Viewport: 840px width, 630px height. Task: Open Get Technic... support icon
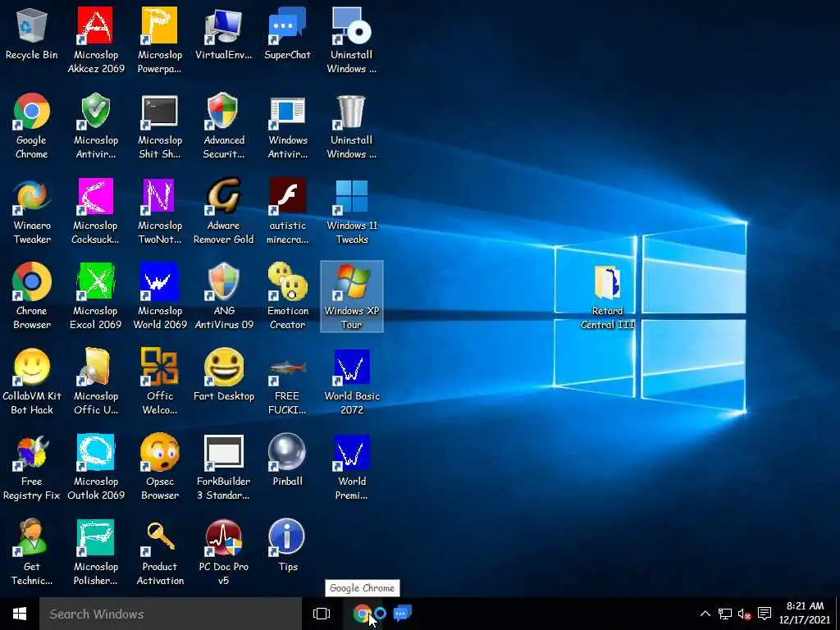32,552
